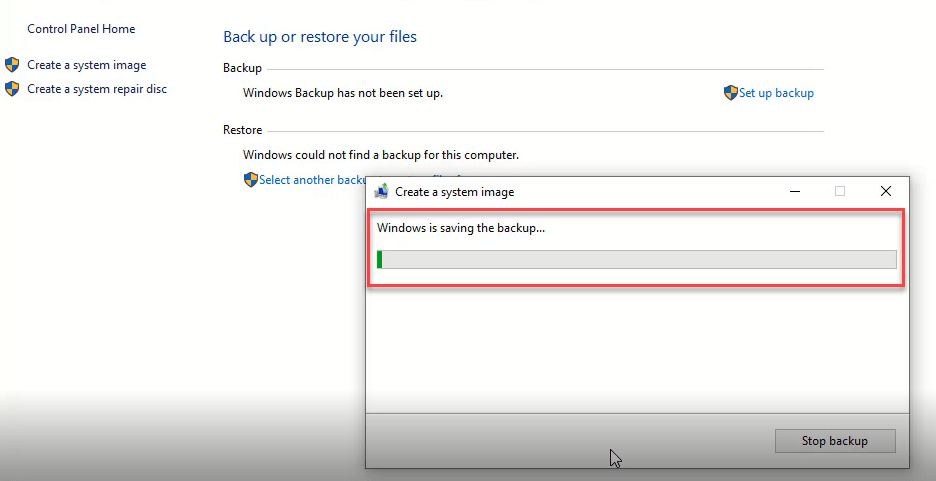This screenshot has height=481, width=936.
Task: Minimize the Create a system image dialog
Action: pyautogui.click(x=795, y=192)
